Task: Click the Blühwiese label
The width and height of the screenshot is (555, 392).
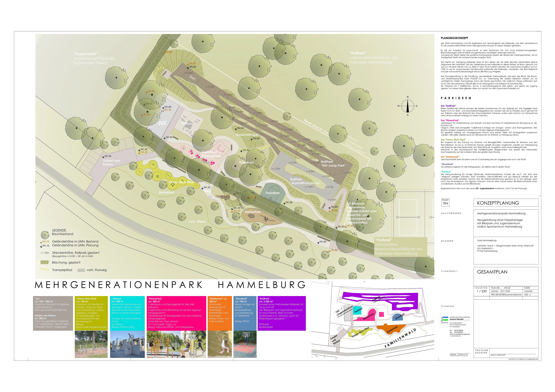Action: [166, 192]
